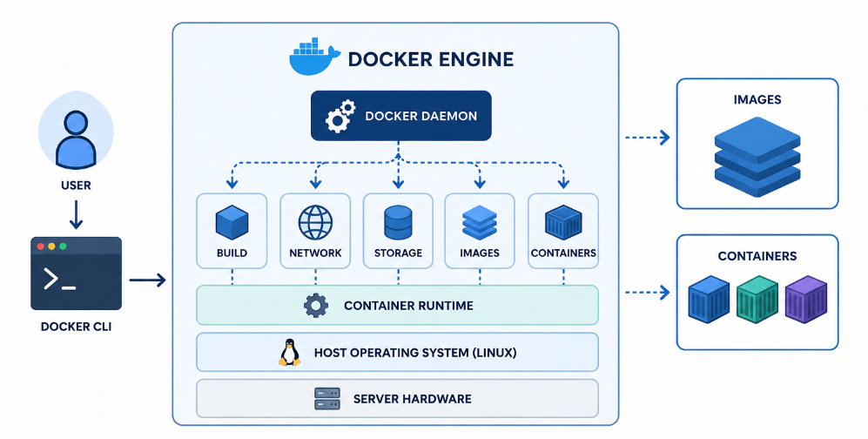This screenshot has width=868, height=439.
Task: Click the Server Hardware rack icon
Action: (327, 399)
